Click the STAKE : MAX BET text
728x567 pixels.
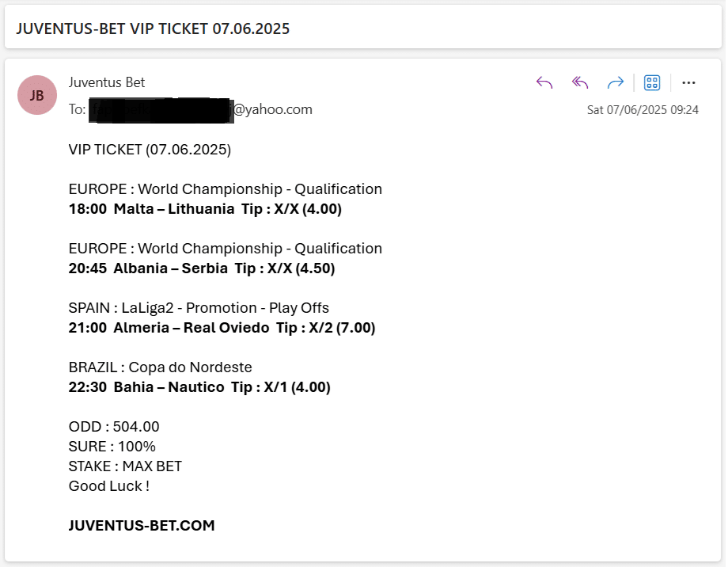pos(125,466)
